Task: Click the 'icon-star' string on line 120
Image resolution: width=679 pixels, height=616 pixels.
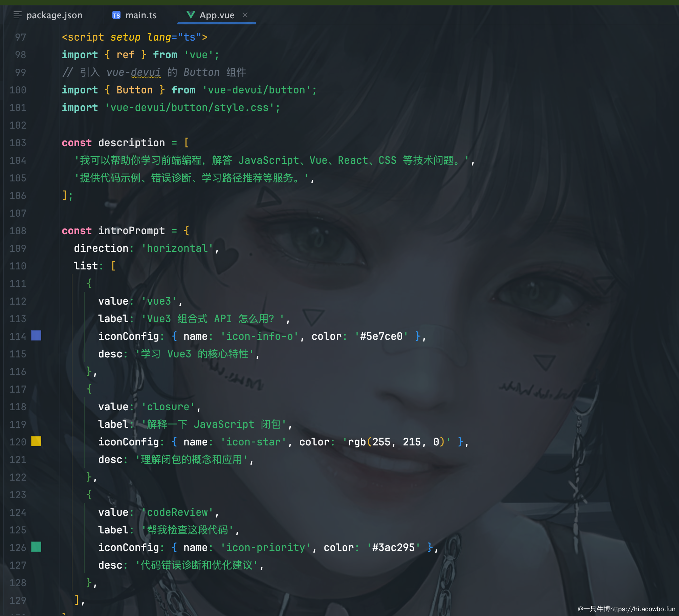Action: pyautogui.click(x=254, y=442)
